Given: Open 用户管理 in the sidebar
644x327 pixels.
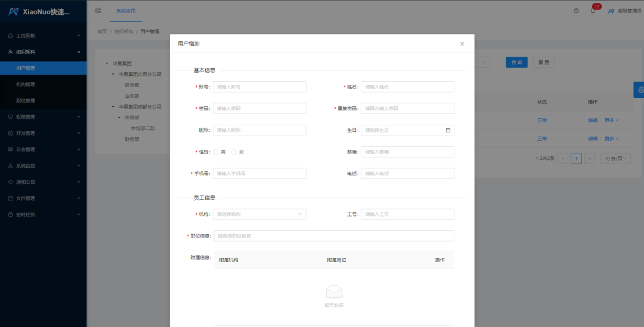Looking at the screenshot, I should [x=43, y=68].
